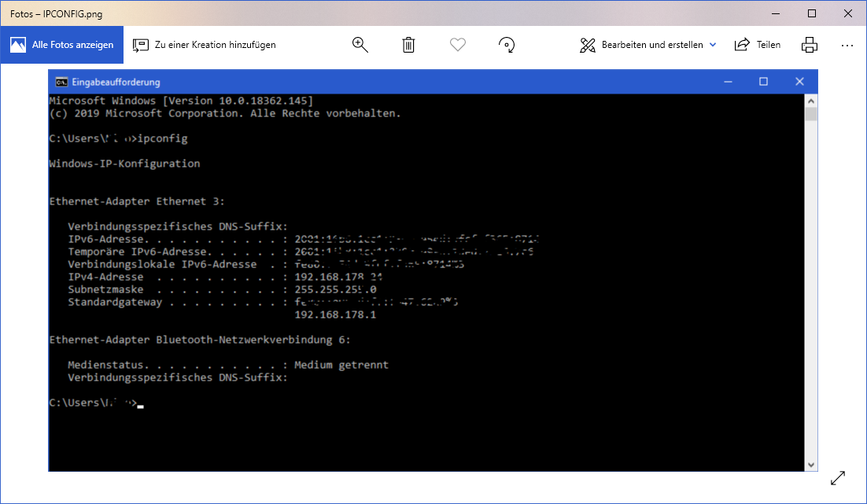Viewport: 867px width, 504px height.
Task: Click the console scrollbar thumb
Action: pos(810,114)
